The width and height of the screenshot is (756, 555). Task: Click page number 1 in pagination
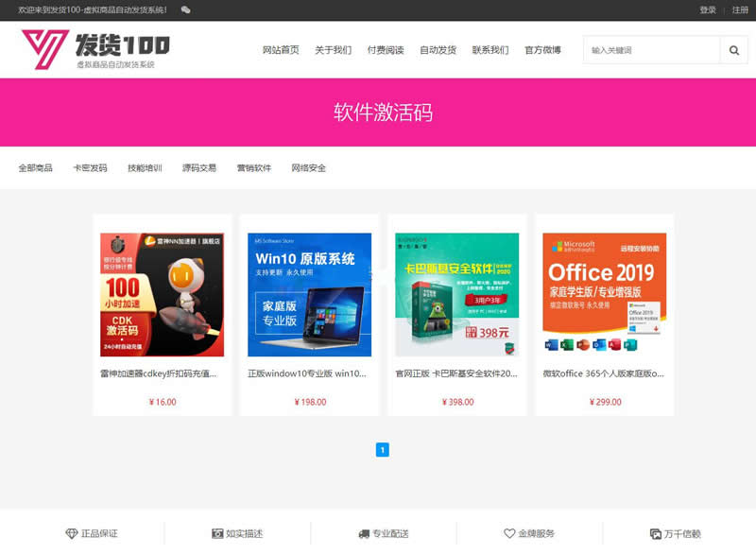[383, 450]
